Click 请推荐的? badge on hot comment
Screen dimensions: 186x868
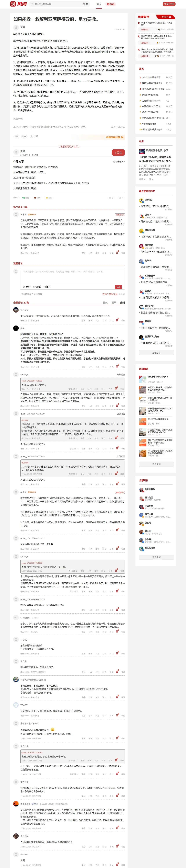(x=120, y=215)
